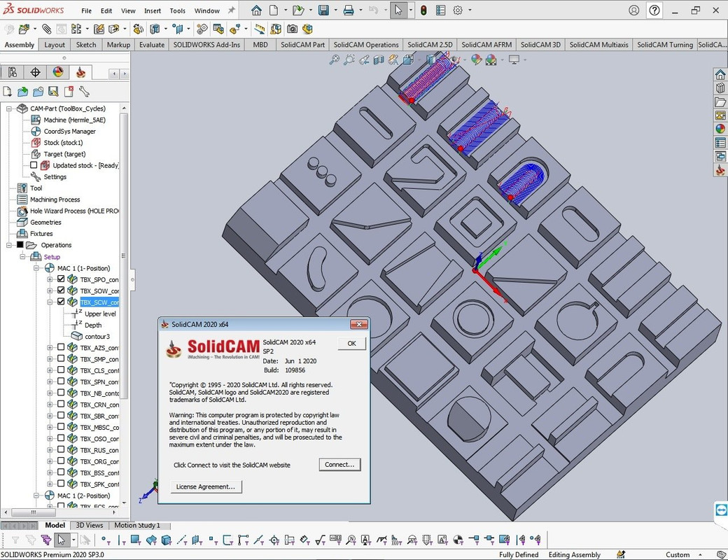The image size is (728, 560).
Task: Click the Home icon in the title bar
Action: pyautogui.click(x=256, y=10)
